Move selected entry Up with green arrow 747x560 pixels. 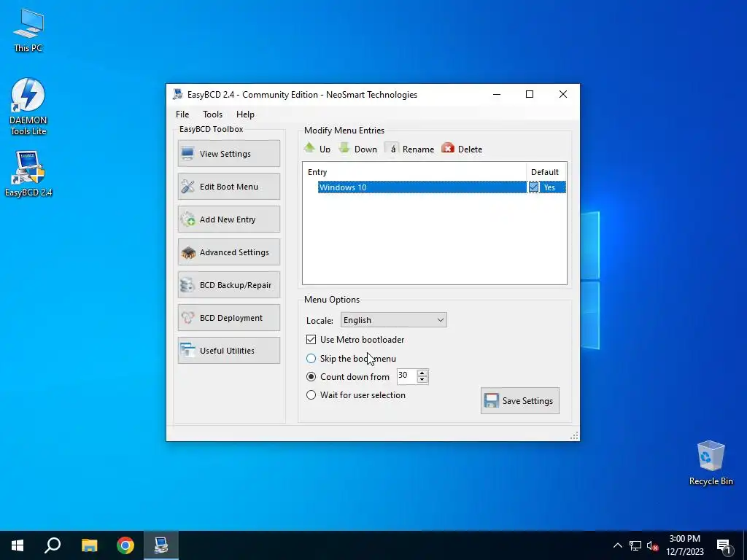pos(317,149)
